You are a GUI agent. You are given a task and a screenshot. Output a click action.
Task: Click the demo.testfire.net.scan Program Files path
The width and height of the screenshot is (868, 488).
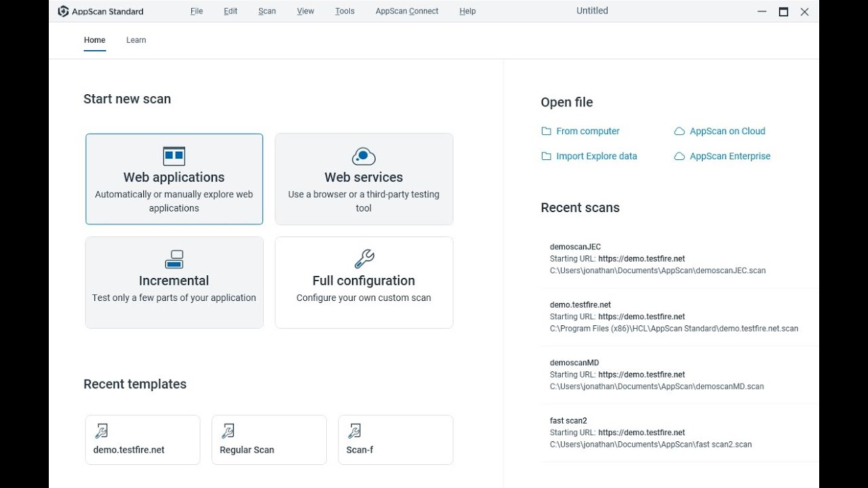tap(674, 329)
